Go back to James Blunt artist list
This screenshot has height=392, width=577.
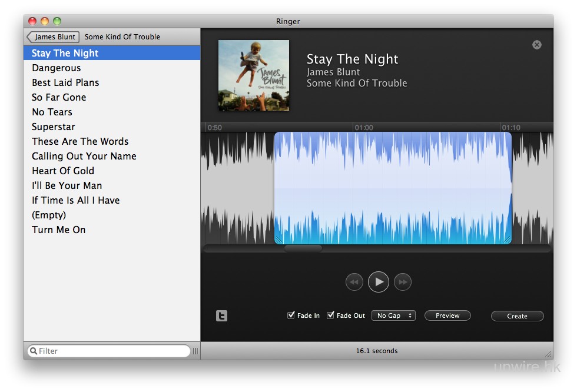53,36
